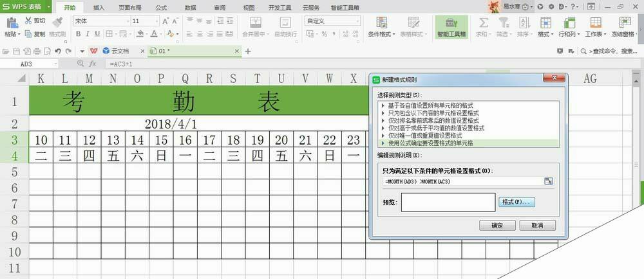Click the undo arrow in quick access bar
Image resolution: width=644 pixels, height=279 pixels.
click(58, 51)
